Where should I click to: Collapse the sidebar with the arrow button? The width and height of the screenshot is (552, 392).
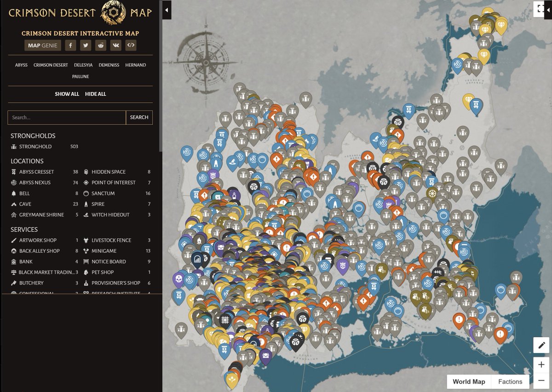click(167, 10)
